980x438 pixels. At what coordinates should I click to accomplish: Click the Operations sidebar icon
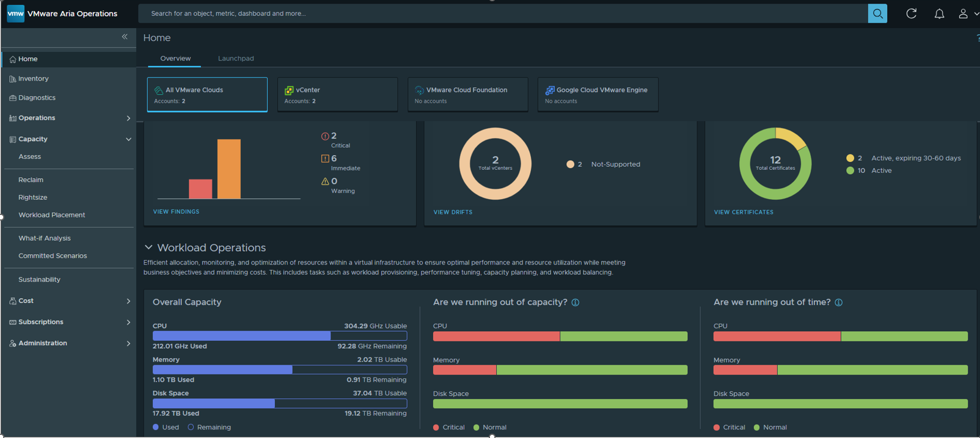(x=13, y=118)
